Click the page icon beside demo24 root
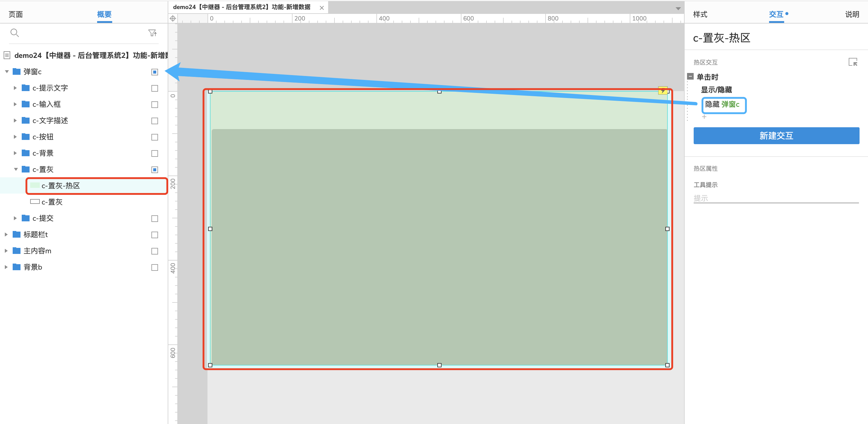Viewport: 868px width, 424px height. coord(7,55)
